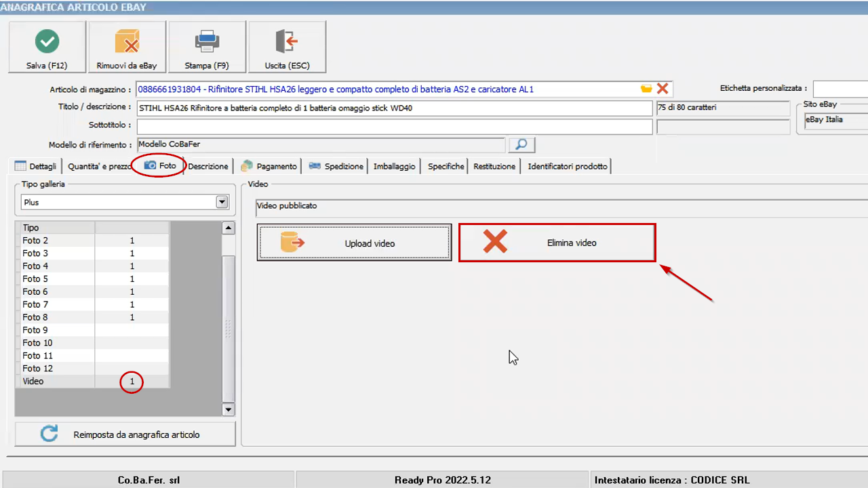
Task: Open the Descrizione tab
Action: [x=208, y=166]
